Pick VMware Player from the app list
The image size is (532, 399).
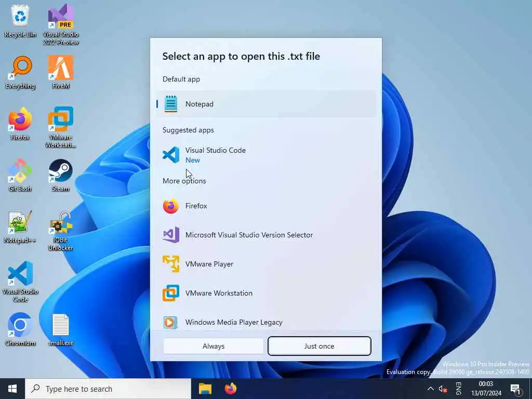click(266, 264)
